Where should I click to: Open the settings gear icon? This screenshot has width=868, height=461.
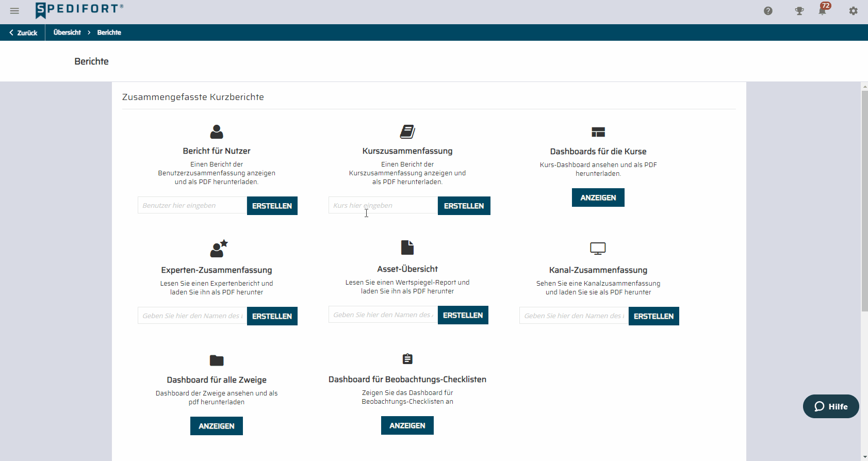(x=854, y=11)
